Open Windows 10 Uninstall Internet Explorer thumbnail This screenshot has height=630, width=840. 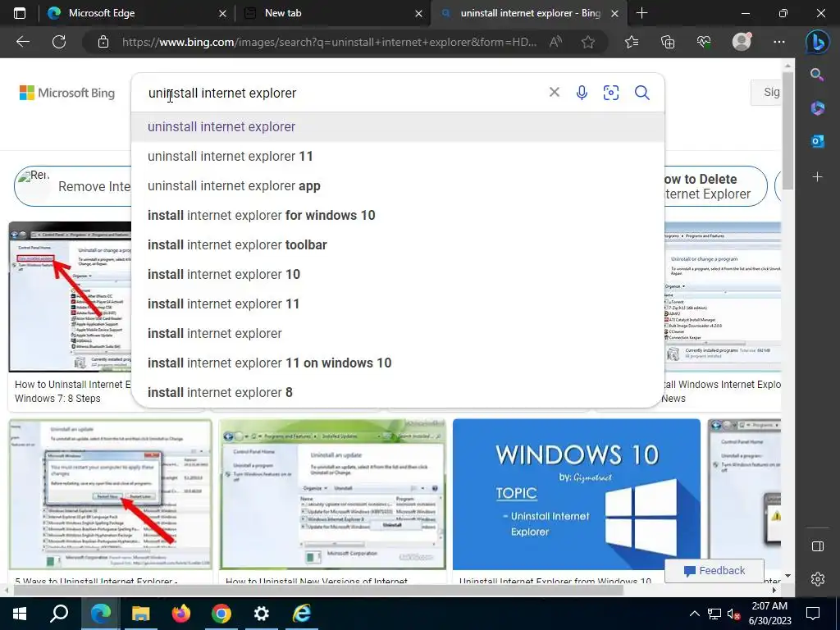coord(577,495)
